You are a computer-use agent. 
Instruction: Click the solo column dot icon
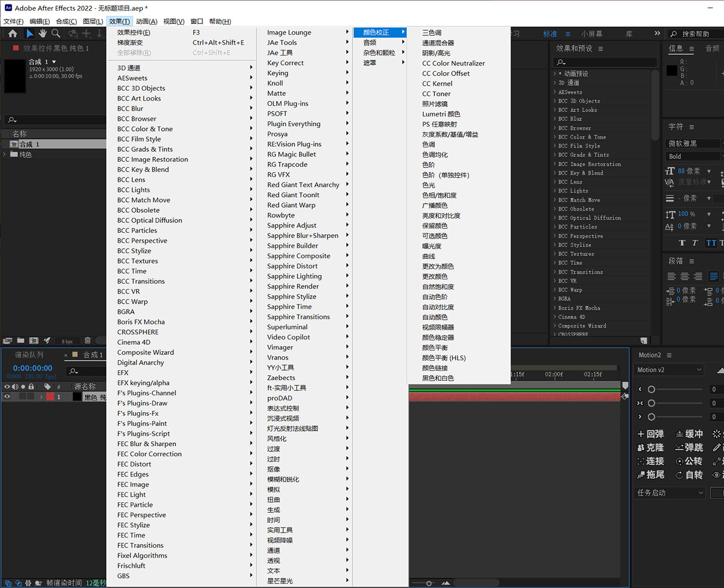(23, 386)
